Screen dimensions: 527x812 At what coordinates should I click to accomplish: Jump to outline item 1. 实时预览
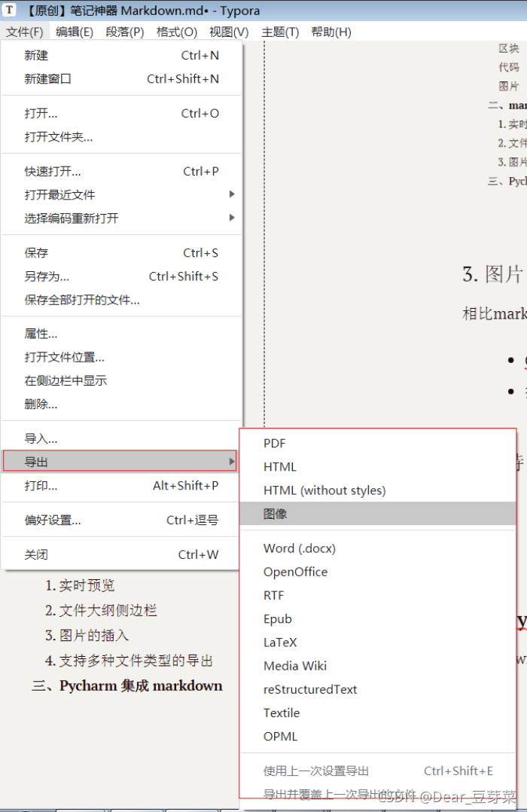[80, 585]
